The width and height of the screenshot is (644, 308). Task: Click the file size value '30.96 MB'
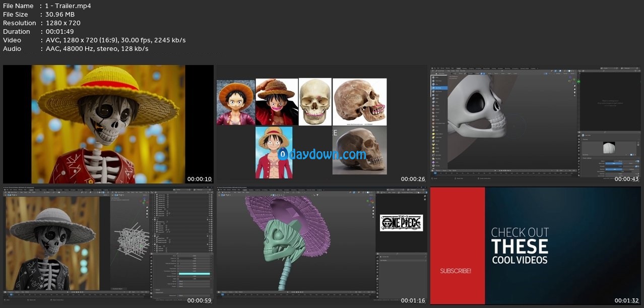click(x=60, y=15)
